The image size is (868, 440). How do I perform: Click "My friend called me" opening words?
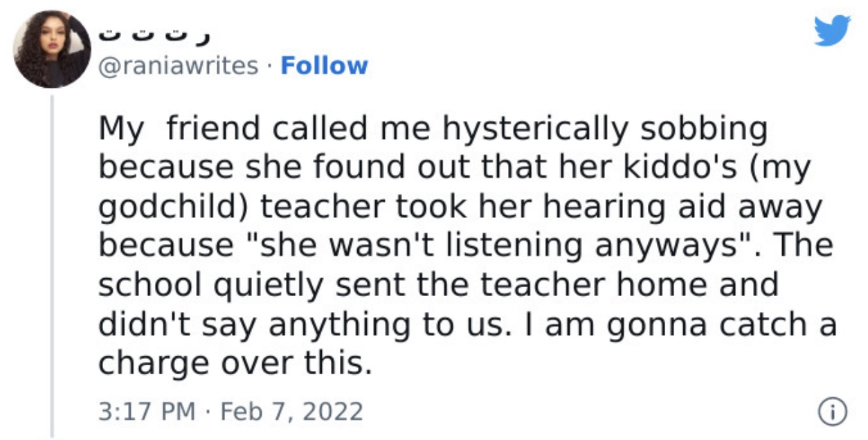coord(267,129)
